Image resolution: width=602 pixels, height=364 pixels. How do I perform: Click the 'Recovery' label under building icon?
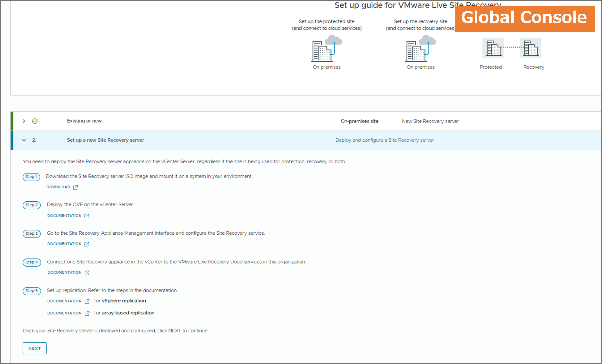(534, 67)
